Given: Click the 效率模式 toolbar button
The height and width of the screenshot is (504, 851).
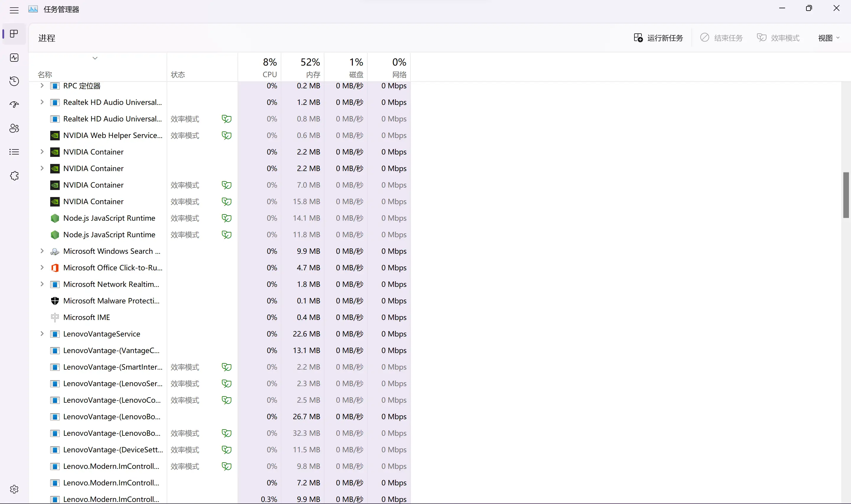Looking at the screenshot, I should pos(778,38).
